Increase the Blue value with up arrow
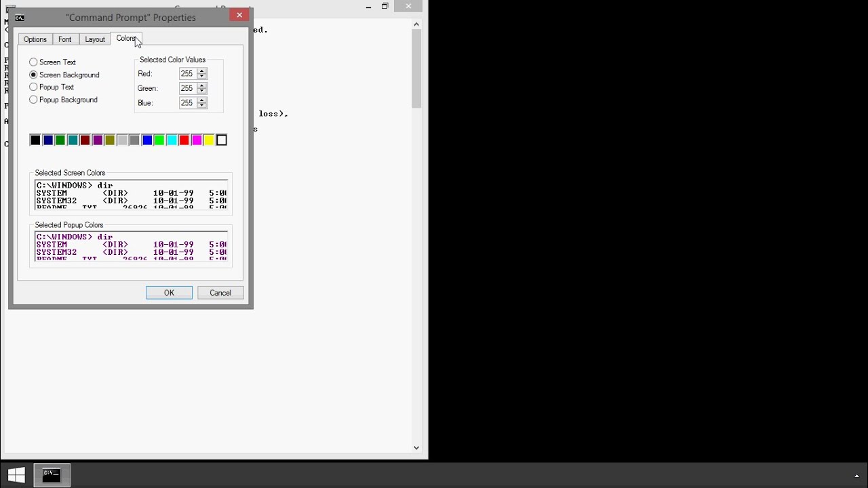The height and width of the screenshot is (488, 868). [x=202, y=100]
